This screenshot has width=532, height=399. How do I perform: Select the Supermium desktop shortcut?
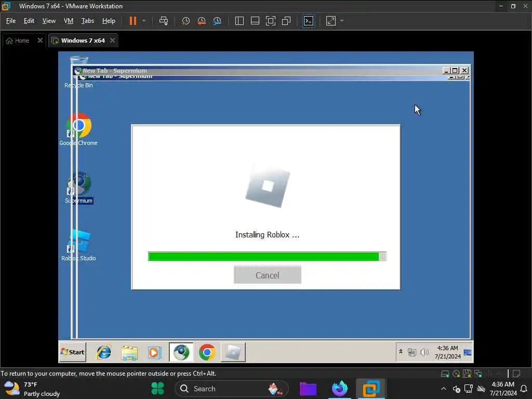pyautogui.click(x=79, y=187)
